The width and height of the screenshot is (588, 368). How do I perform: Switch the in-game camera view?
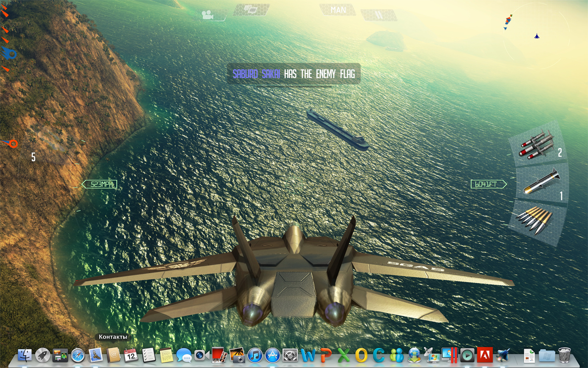point(208,15)
